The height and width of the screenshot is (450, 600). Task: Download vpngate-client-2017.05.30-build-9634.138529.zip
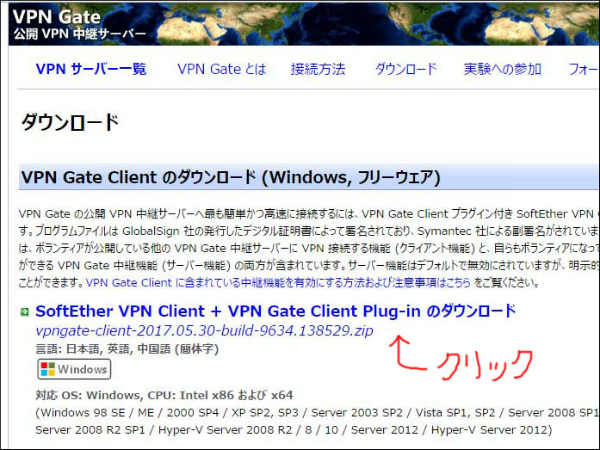204,331
